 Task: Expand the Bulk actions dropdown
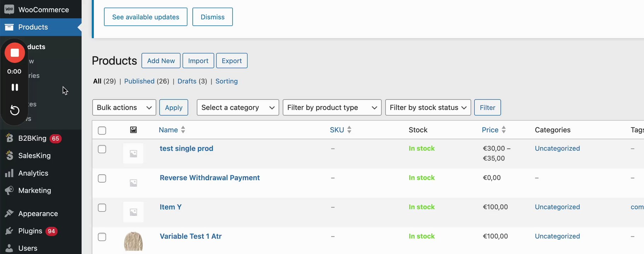pos(124,108)
